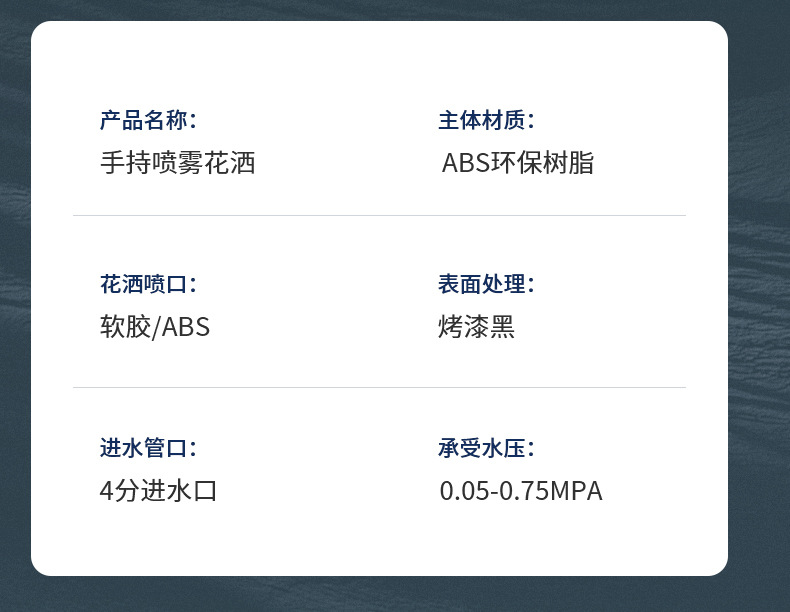Click the dark textured background outside the card
Image resolution: width=790 pixels, height=612 pixels.
click(x=760, y=300)
